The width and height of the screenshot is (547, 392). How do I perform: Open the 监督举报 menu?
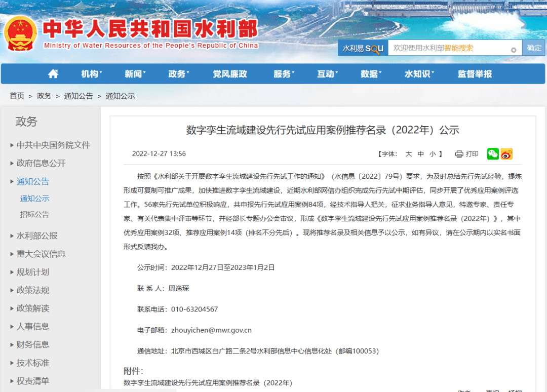tap(475, 73)
